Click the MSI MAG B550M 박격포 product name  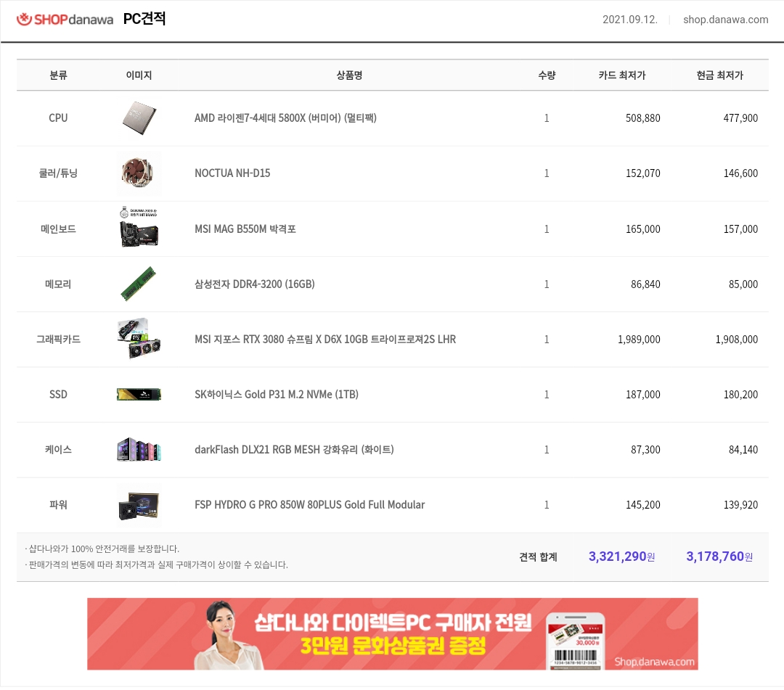[x=245, y=229]
